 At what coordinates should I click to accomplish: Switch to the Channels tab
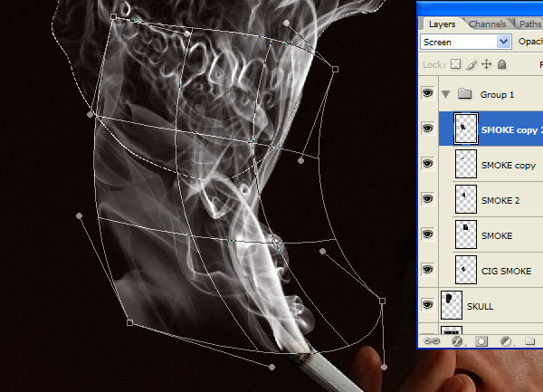click(487, 24)
